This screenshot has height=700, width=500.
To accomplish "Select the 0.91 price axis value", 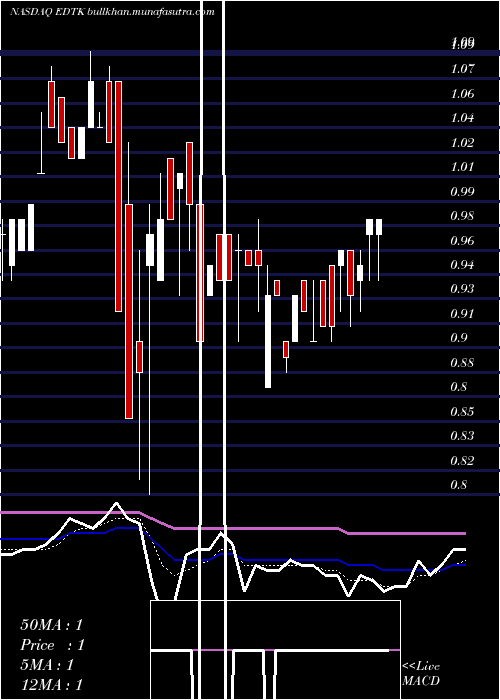I will tap(462, 313).
